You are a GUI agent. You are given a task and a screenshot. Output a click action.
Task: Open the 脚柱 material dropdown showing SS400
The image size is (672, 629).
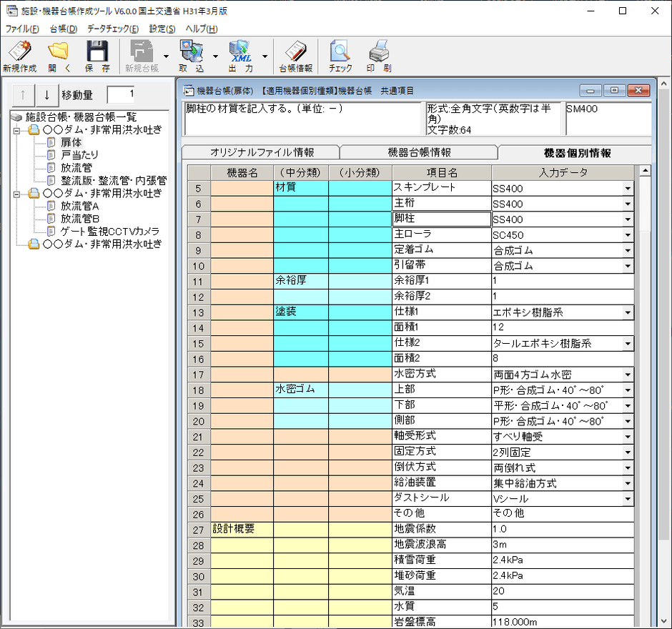click(628, 219)
